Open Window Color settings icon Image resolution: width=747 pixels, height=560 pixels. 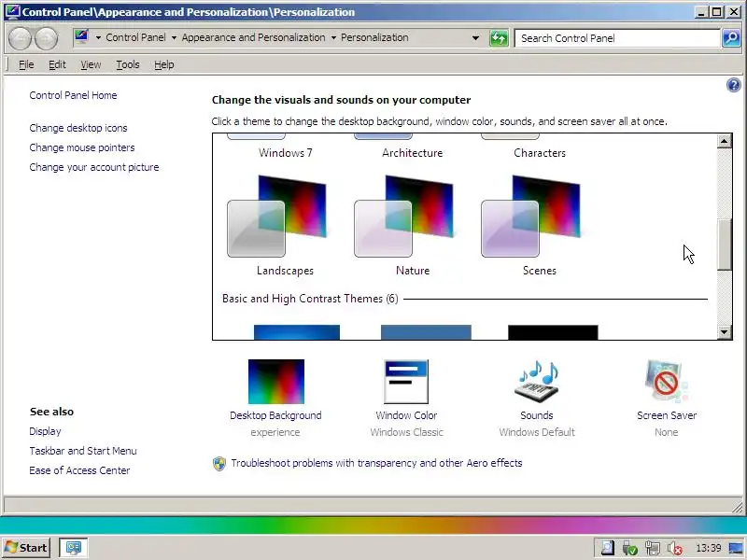coord(406,382)
